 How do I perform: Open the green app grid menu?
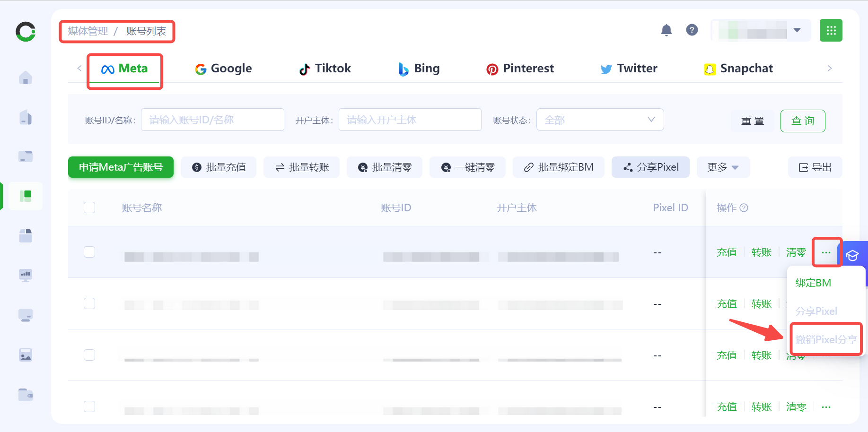click(x=831, y=30)
